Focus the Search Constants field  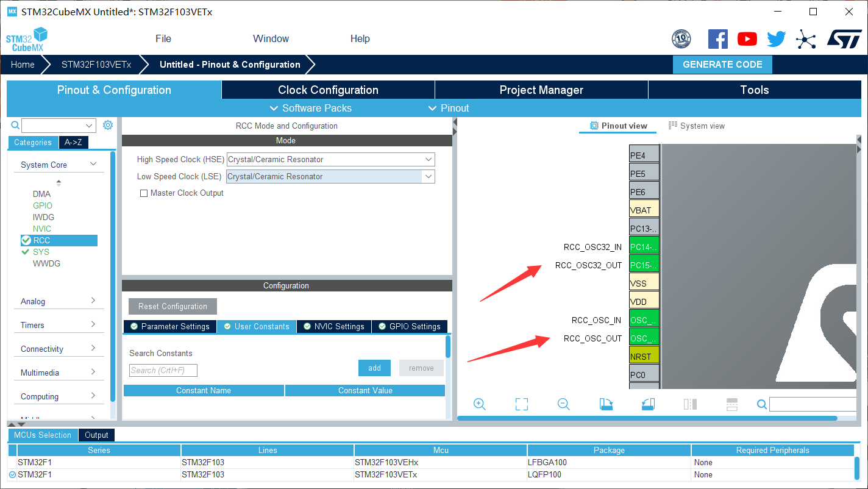[x=163, y=370]
